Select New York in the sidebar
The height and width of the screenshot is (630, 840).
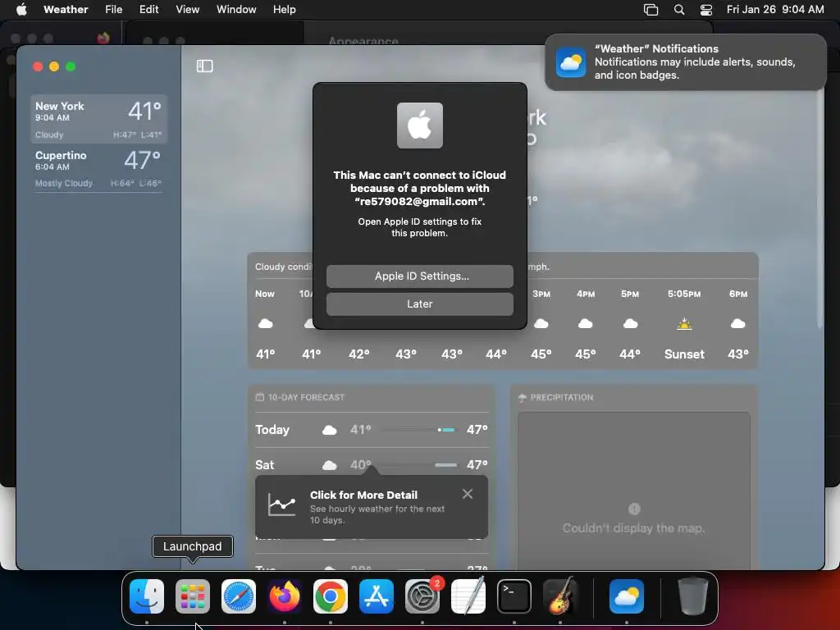coord(98,120)
